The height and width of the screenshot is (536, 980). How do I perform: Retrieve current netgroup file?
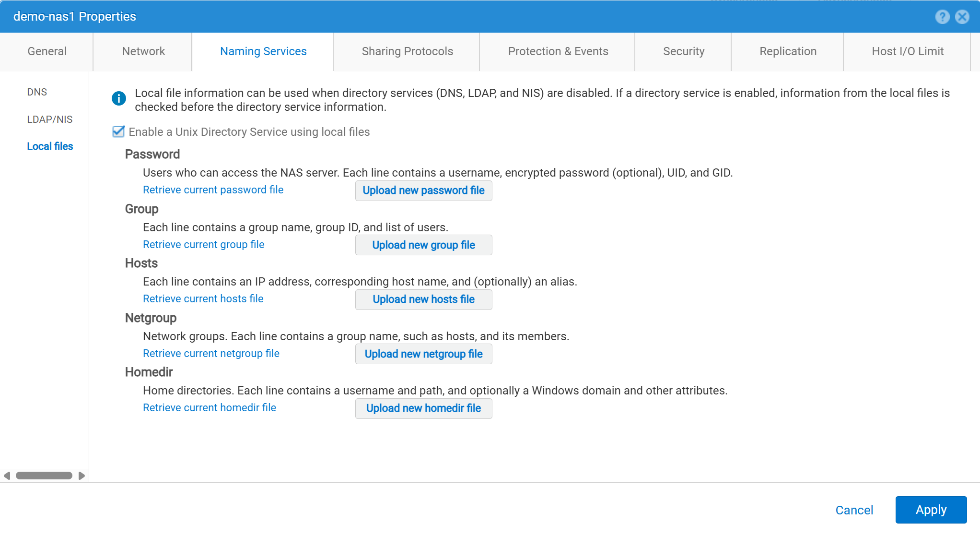click(x=211, y=354)
